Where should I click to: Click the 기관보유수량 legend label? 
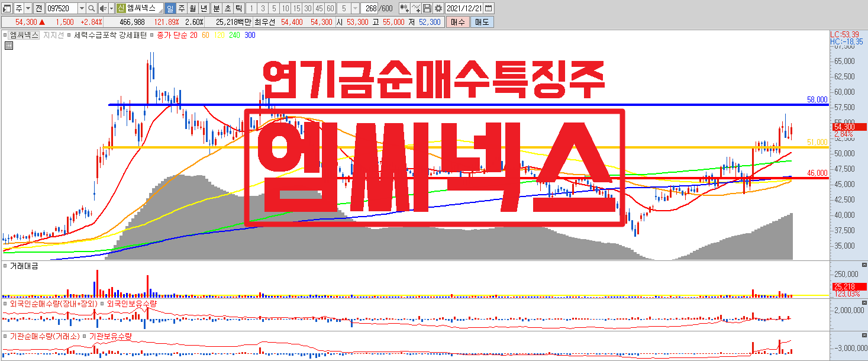click(x=111, y=336)
